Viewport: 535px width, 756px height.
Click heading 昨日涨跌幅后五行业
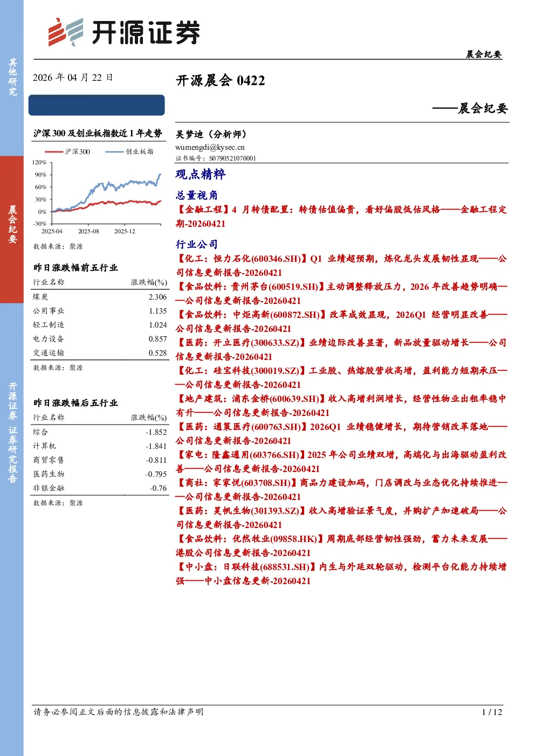[x=76, y=403]
